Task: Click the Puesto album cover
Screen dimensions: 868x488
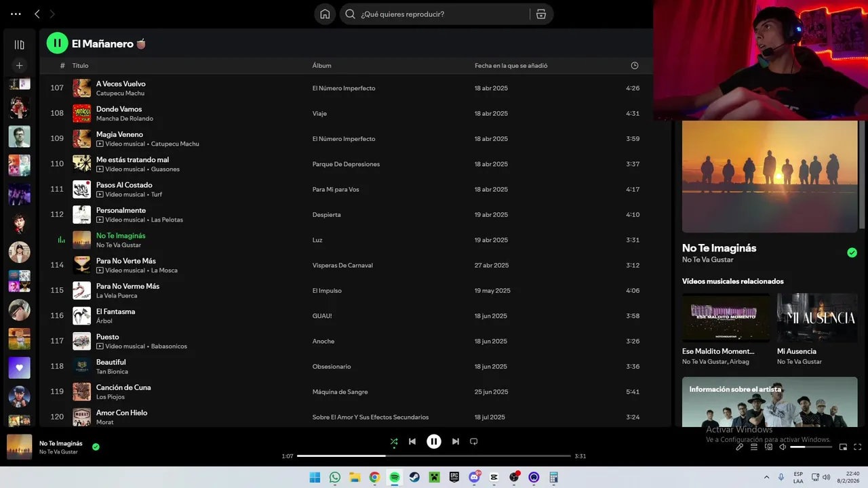Action: (81, 341)
